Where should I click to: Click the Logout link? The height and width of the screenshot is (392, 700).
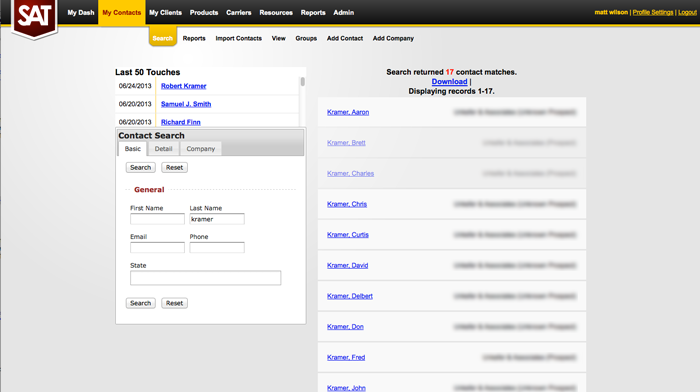coord(687,13)
